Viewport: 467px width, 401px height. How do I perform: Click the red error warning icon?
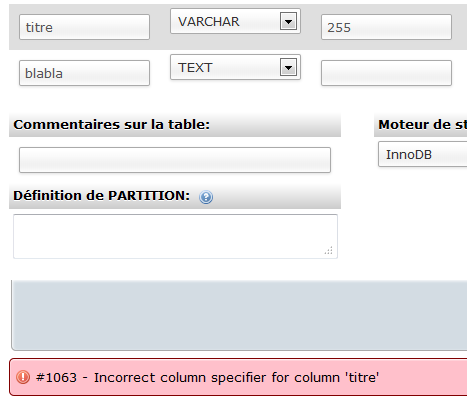pyautogui.click(x=23, y=377)
